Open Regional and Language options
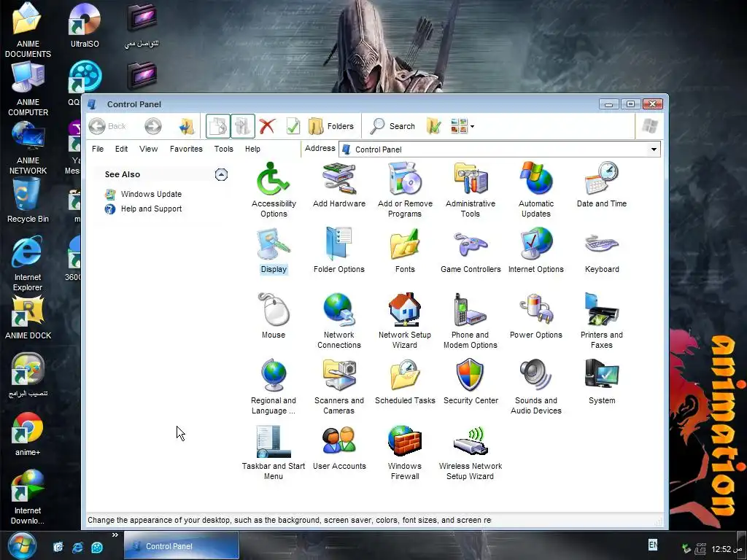747x560 pixels. click(x=274, y=386)
